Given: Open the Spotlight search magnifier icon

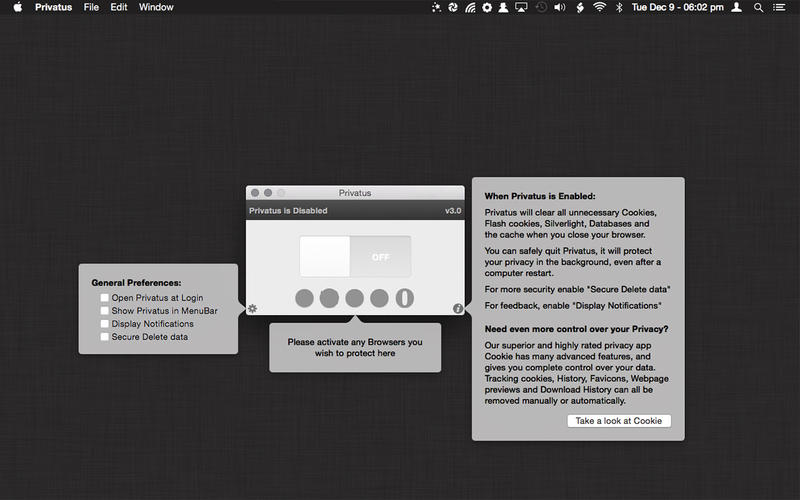Looking at the screenshot, I should pyautogui.click(x=758, y=7).
